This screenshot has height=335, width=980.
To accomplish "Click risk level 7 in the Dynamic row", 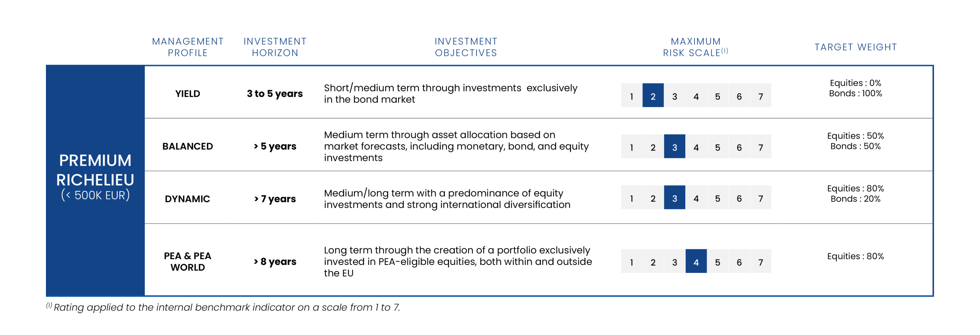I will [760, 198].
